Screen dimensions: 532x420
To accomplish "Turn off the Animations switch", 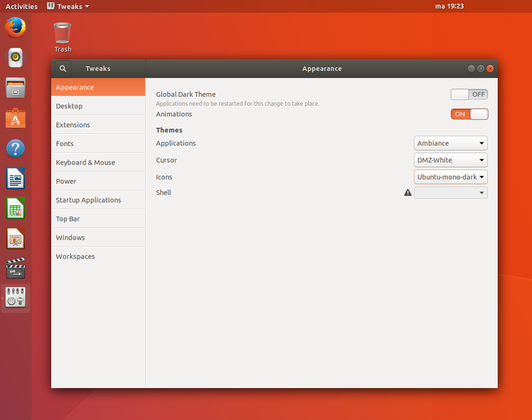I will (x=469, y=114).
